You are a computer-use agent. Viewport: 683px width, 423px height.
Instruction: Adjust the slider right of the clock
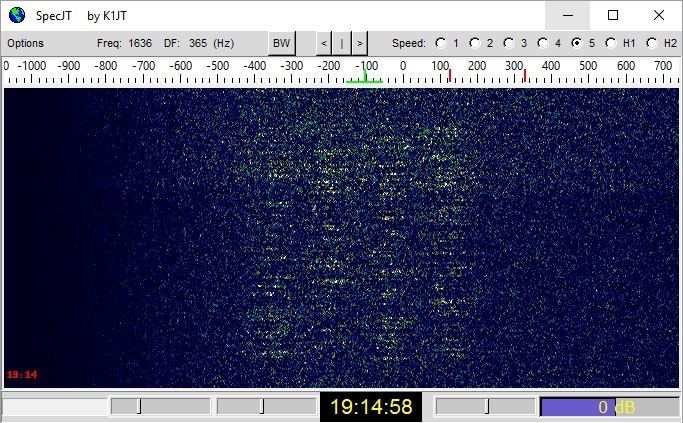[485, 406]
